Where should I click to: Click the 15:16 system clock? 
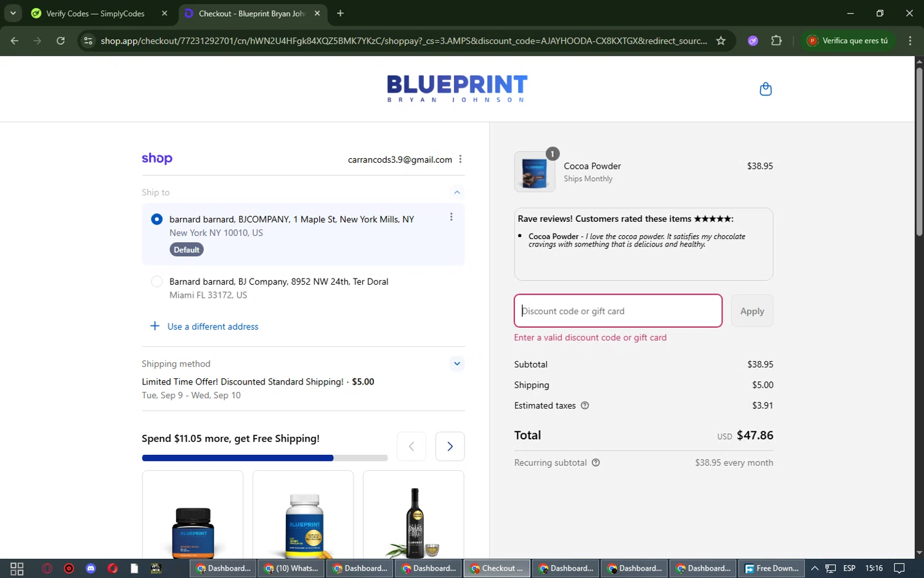click(874, 568)
